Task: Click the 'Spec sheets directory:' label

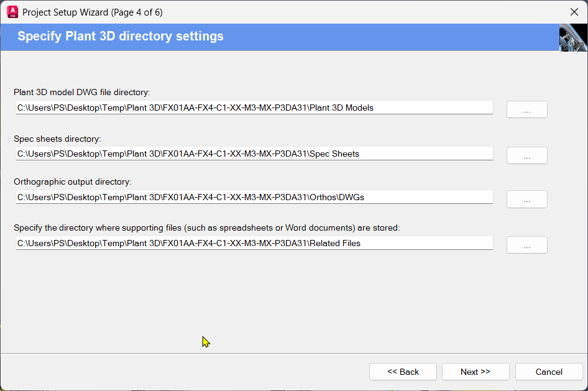Action: coord(57,139)
